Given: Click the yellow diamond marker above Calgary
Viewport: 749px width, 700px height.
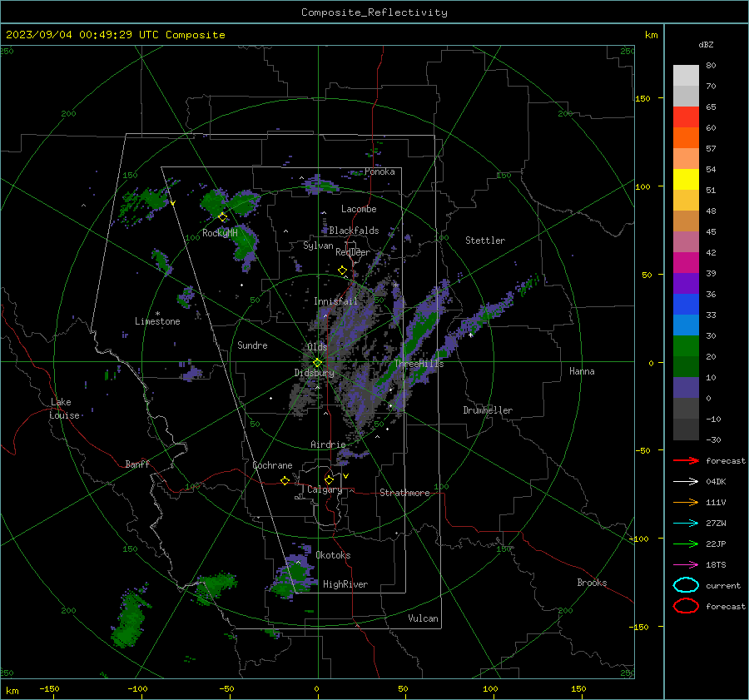Looking at the screenshot, I should pos(329,479).
